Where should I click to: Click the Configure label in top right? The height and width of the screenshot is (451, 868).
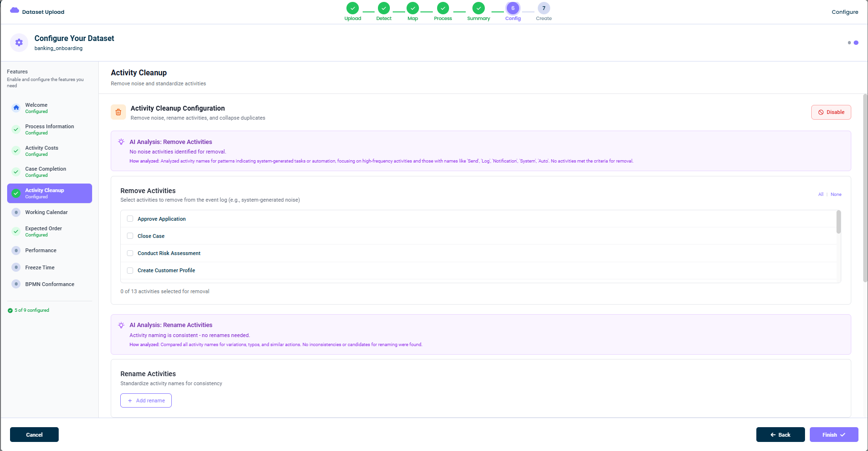[x=845, y=12]
